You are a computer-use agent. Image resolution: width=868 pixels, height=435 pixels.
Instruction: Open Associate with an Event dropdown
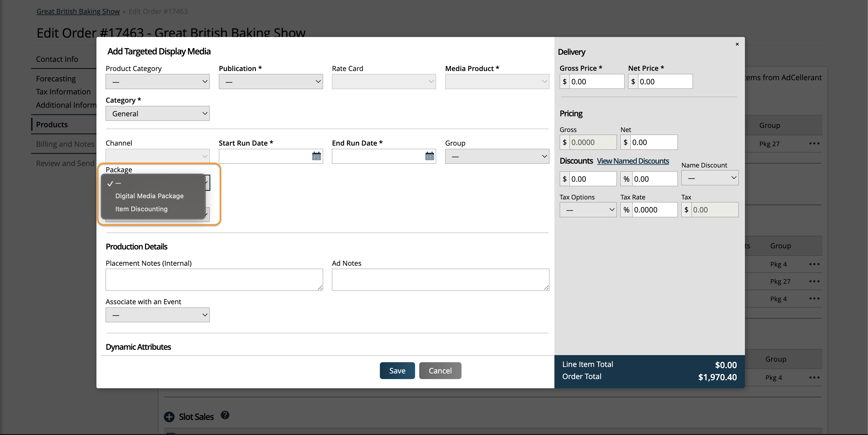point(157,315)
